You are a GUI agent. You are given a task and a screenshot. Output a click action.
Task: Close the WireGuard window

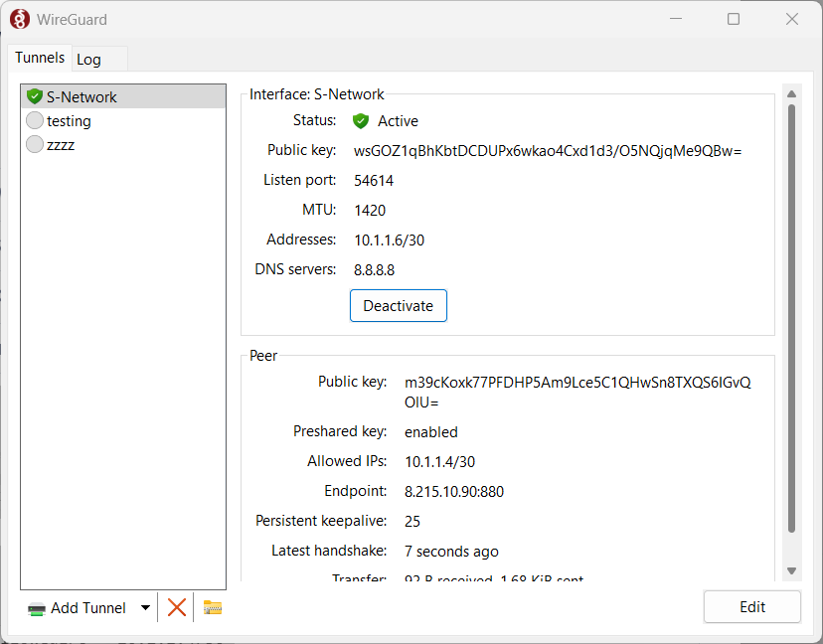click(x=791, y=19)
